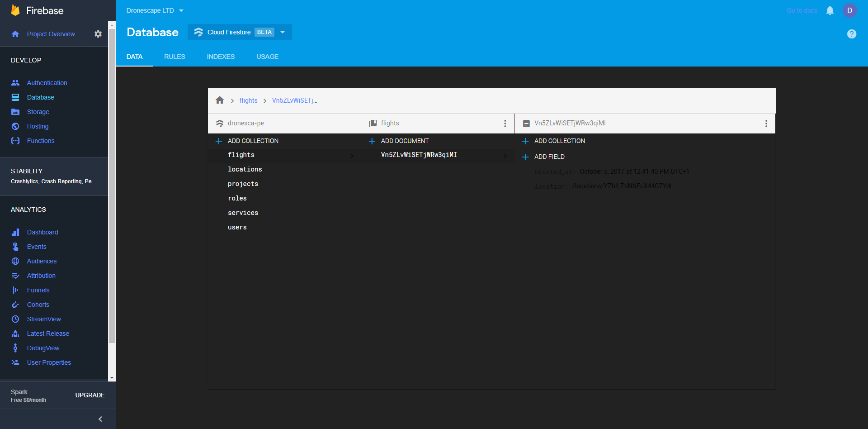Click the UPGRADE plan button
This screenshot has width=868, height=429.
click(x=90, y=395)
